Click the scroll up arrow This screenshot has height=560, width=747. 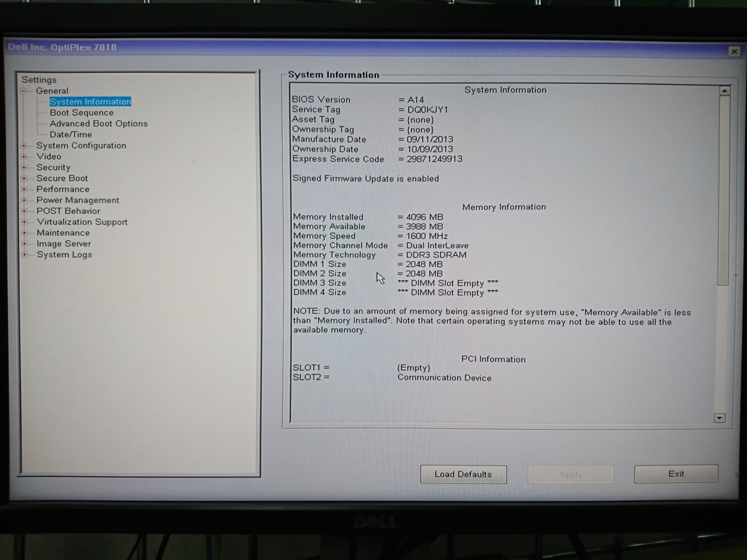tap(724, 91)
